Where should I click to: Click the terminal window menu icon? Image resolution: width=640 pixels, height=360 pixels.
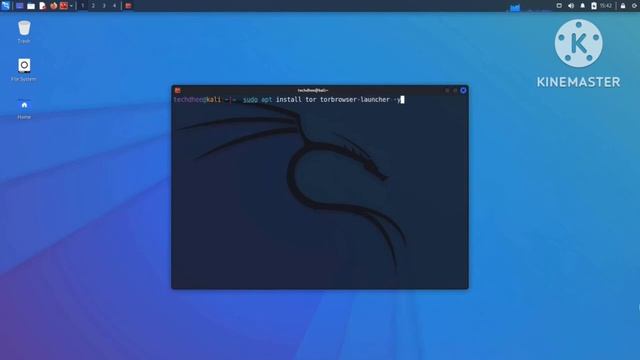(178, 90)
